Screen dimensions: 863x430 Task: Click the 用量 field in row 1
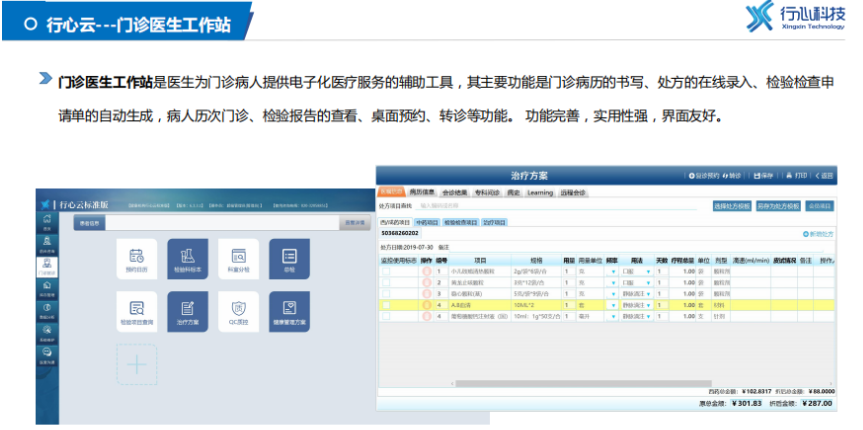point(569,271)
